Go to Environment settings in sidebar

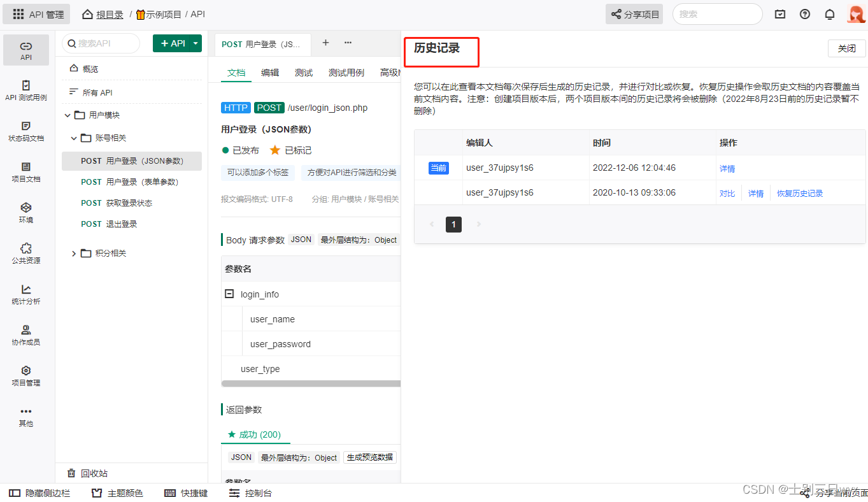pyautogui.click(x=25, y=213)
